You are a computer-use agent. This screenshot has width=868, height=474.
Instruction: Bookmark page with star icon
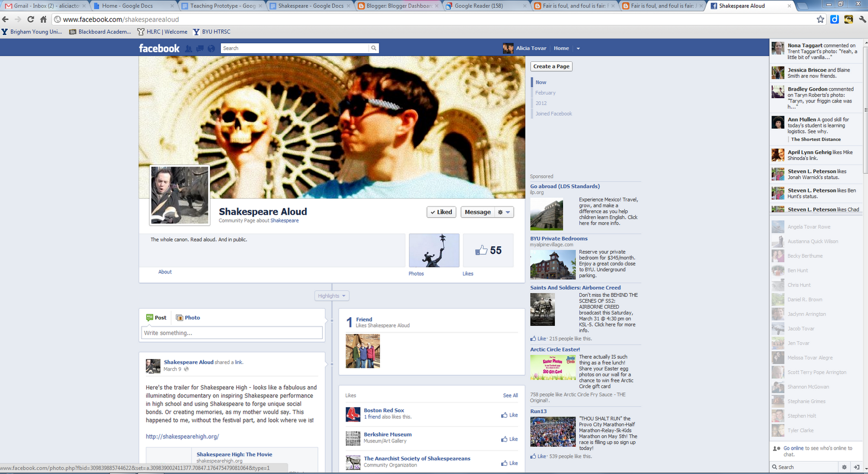820,19
